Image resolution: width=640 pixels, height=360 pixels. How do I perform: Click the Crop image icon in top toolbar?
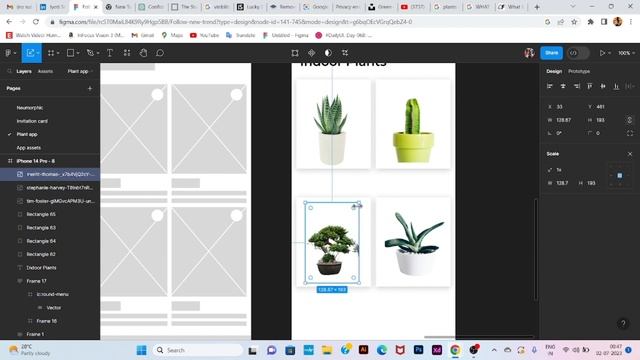(295, 53)
